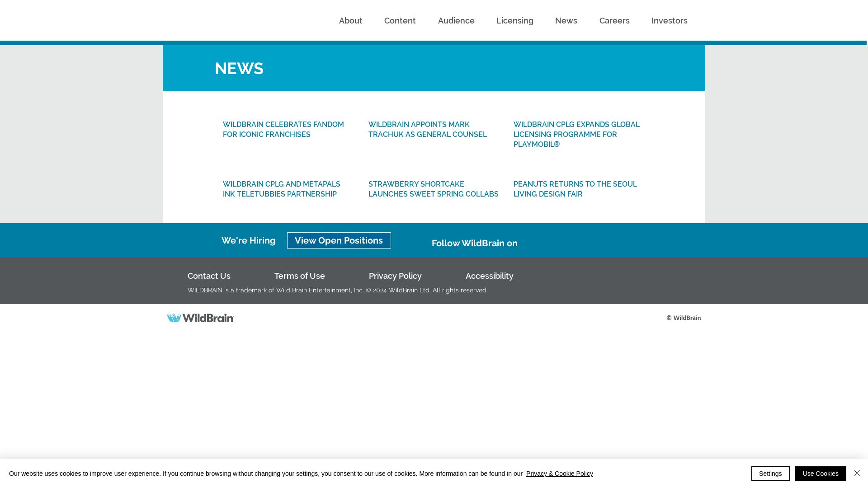Open the About page

350,20
